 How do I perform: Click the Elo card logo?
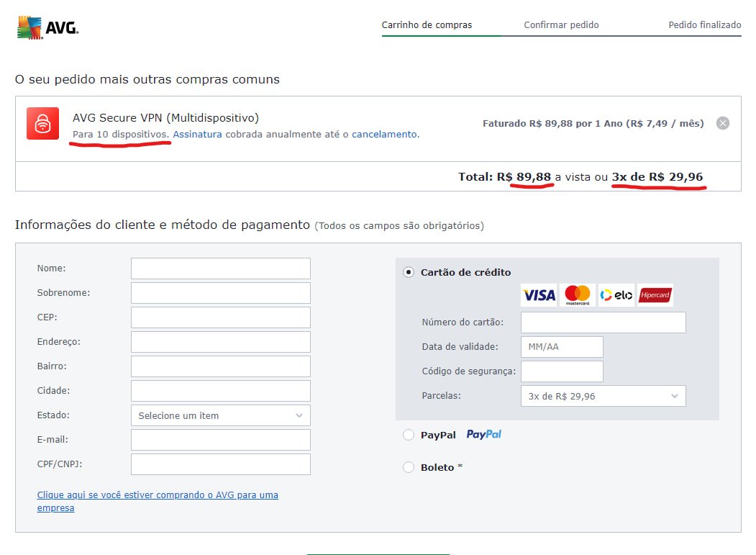616,295
